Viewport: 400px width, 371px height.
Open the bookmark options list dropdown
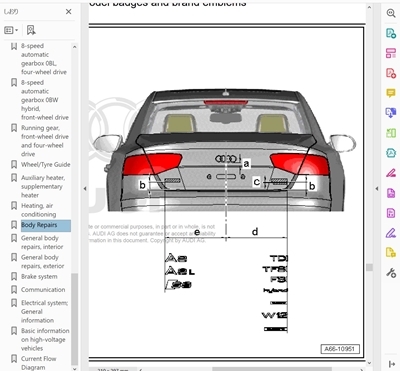coord(11,30)
